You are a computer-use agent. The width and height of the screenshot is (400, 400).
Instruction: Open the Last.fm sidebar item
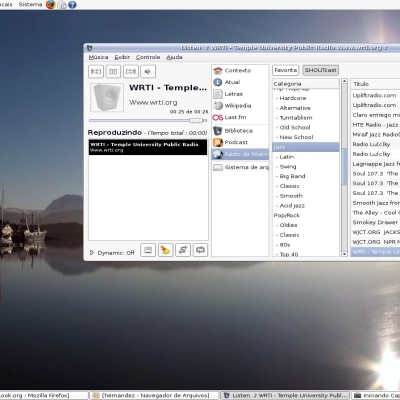pos(240,117)
